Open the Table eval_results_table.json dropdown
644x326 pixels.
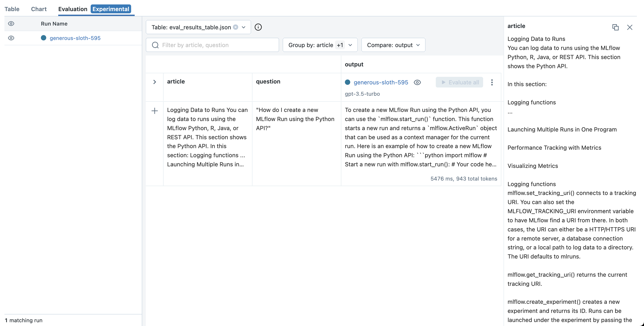(243, 27)
